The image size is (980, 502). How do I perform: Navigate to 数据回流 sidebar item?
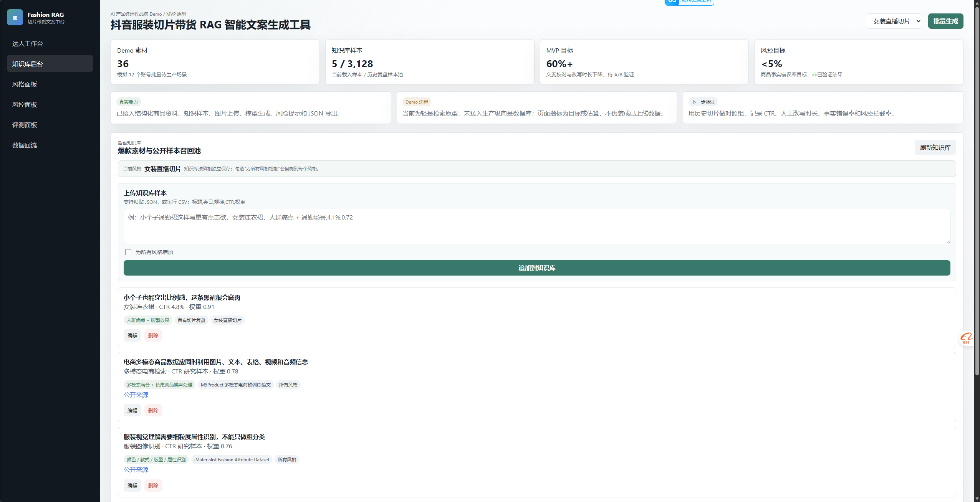pyautogui.click(x=50, y=145)
